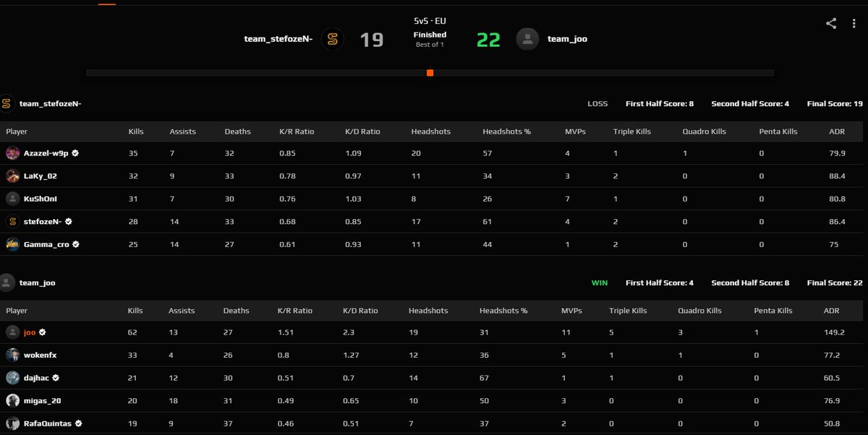Click team_joo name in match header

(x=567, y=39)
